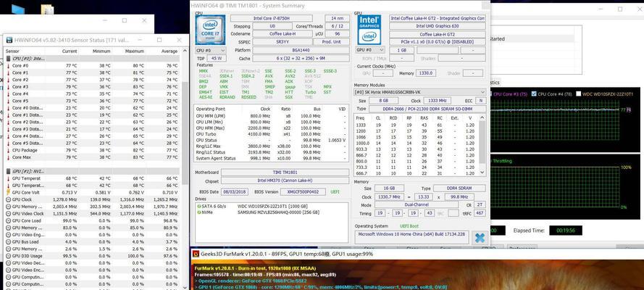Click the thermometer icon beside Core Max
Image resolution: width=644 pixels, height=290 pixels.
pyautogui.click(x=9, y=157)
